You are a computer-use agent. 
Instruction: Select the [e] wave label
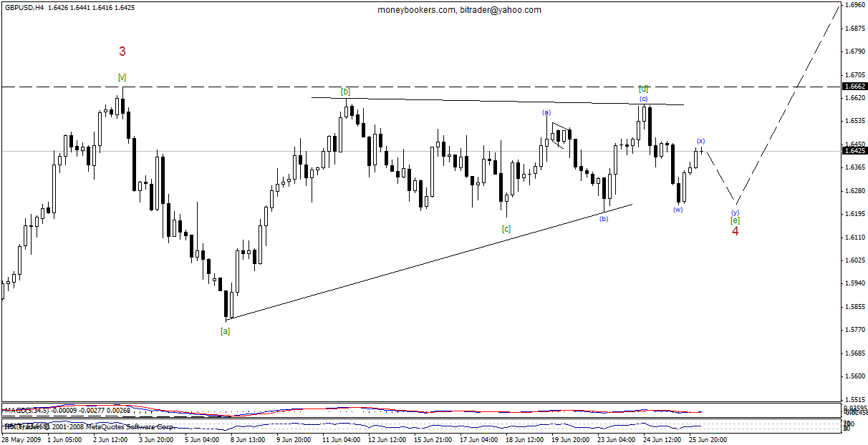coord(735,220)
